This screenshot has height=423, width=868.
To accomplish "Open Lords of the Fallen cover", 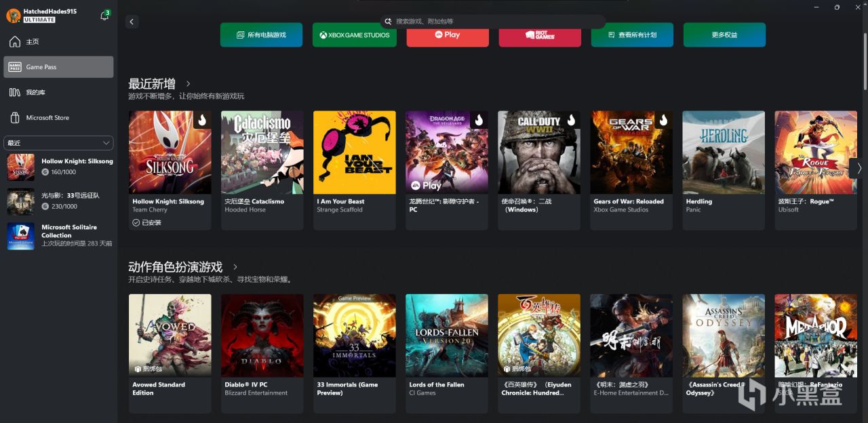I will [446, 336].
